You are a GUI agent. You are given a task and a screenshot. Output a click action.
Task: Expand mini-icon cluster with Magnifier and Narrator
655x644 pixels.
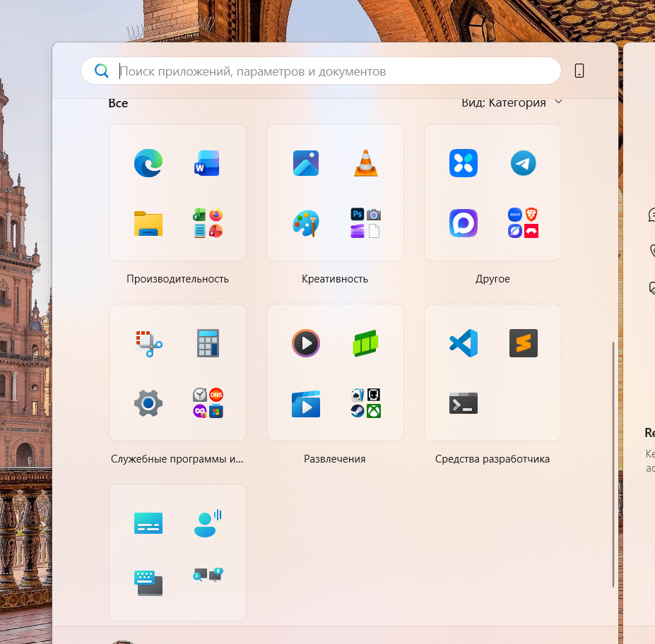click(208, 575)
